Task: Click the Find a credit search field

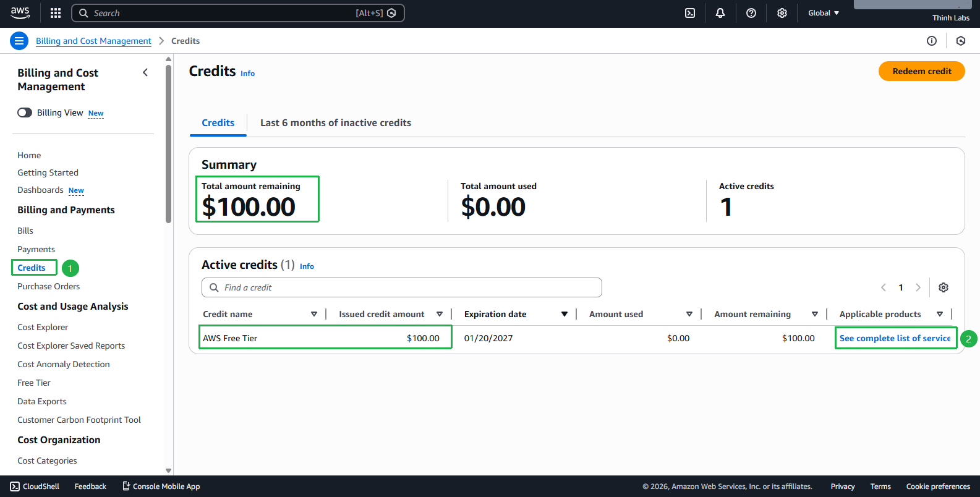Action: point(401,287)
